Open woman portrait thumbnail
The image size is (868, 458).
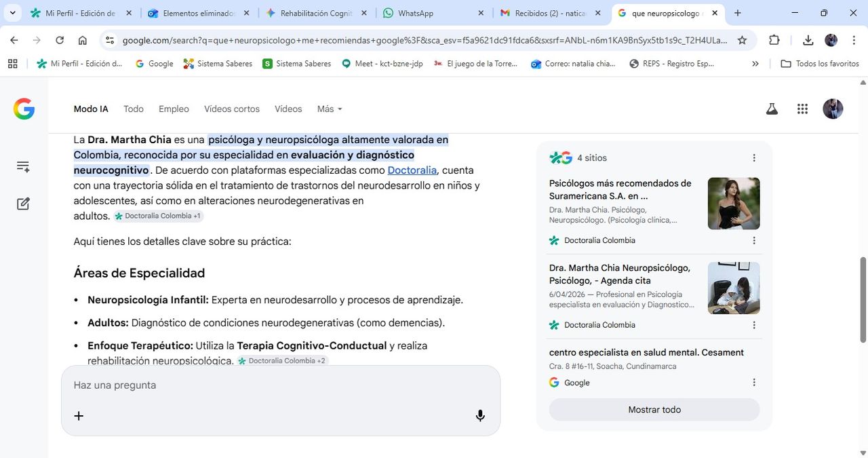(734, 204)
